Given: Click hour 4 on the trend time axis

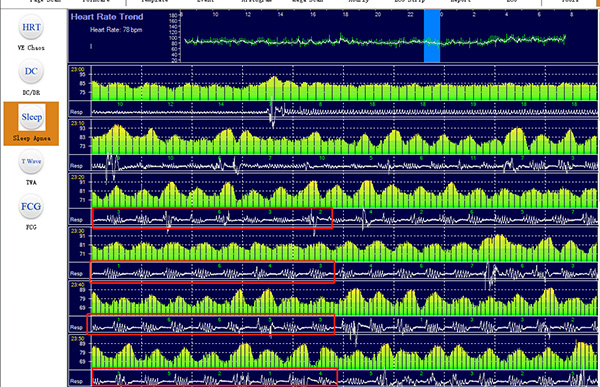Looking at the screenshot, I should pos(506,15).
